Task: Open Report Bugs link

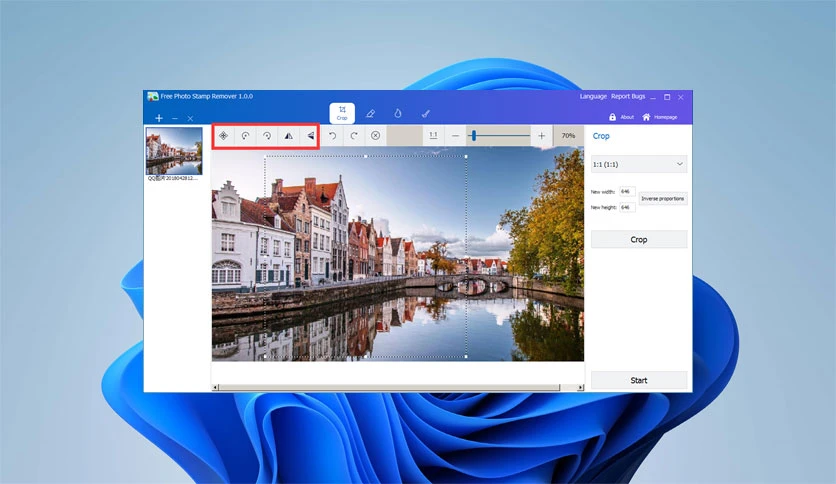Action: tap(628, 96)
